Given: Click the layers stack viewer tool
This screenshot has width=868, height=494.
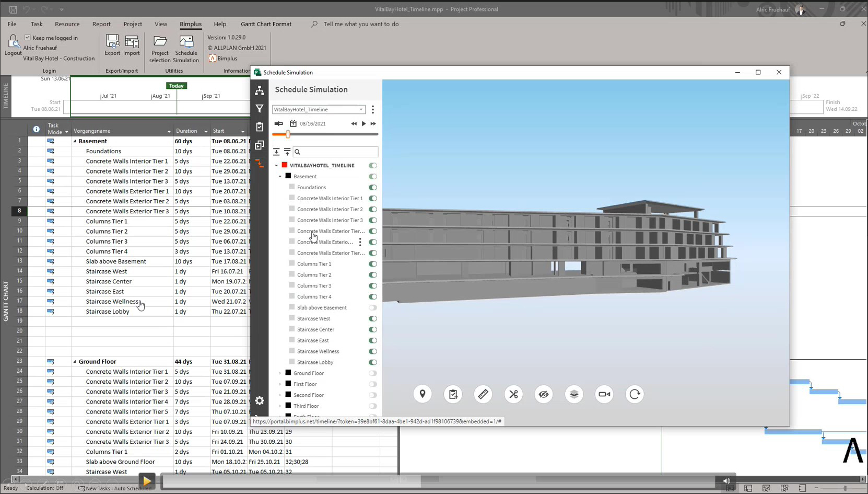Looking at the screenshot, I should click(x=574, y=394).
